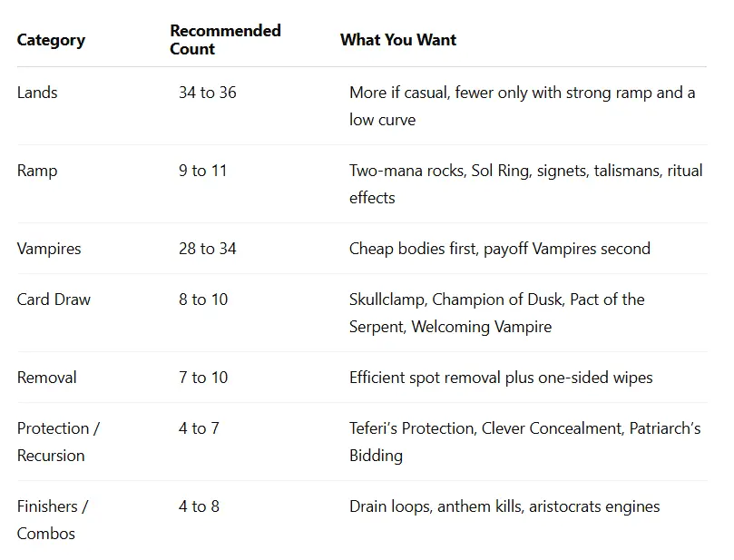Image resolution: width=734 pixels, height=560 pixels.
Task: Click the 8 to 10 count value
Action: tap(203, 300)
